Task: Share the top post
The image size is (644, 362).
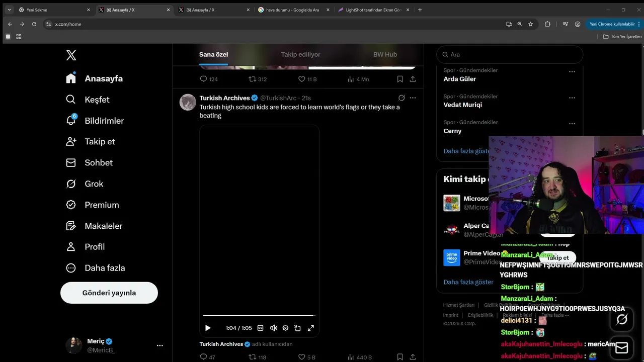Action: pyautogui.click(x=413, y=79)
